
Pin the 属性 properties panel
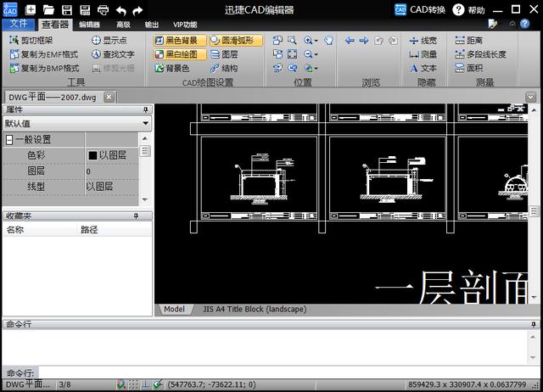pyautogui.click(x=146, y=109)
